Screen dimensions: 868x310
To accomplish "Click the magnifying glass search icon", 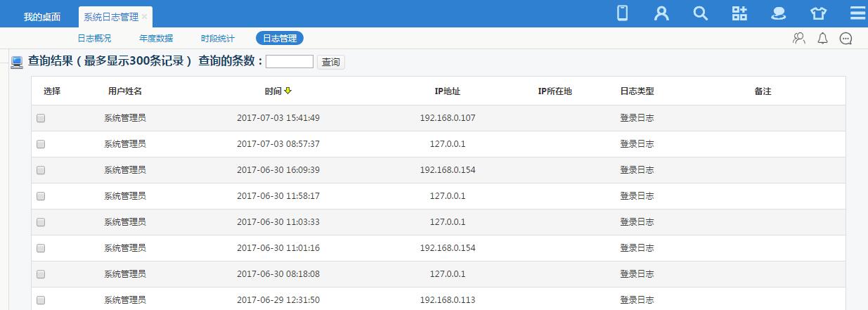I will pos(700,13).
